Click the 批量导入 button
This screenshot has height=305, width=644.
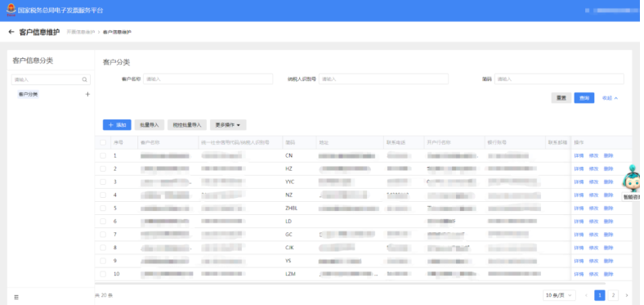[150, 125]
